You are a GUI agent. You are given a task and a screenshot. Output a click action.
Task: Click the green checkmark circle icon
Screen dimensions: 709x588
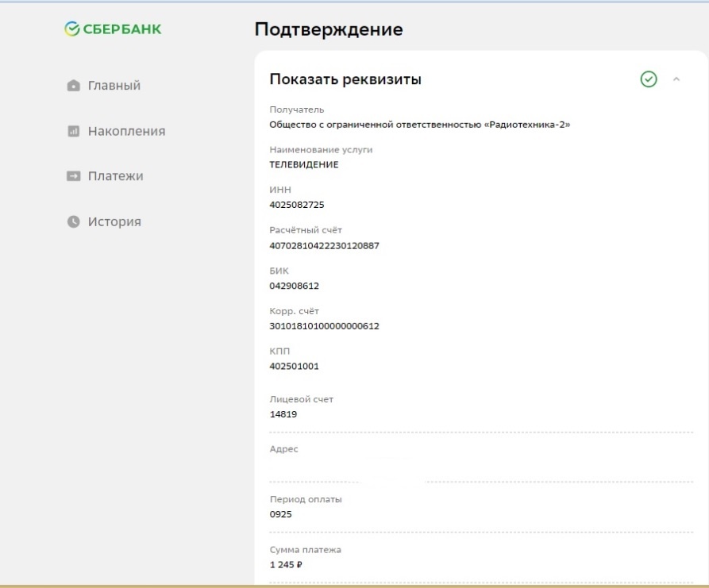(649, 79)
